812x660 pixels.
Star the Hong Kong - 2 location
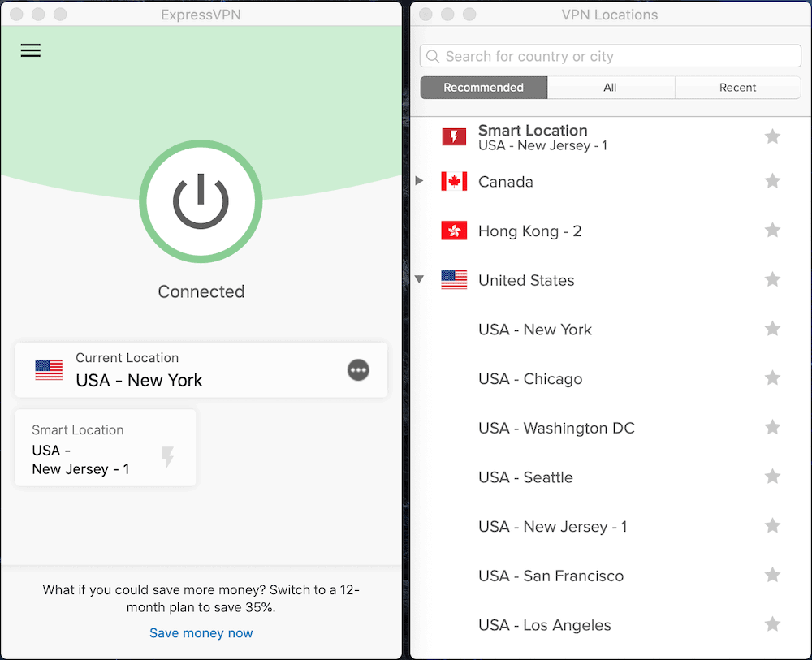click(x=772, y=231)
